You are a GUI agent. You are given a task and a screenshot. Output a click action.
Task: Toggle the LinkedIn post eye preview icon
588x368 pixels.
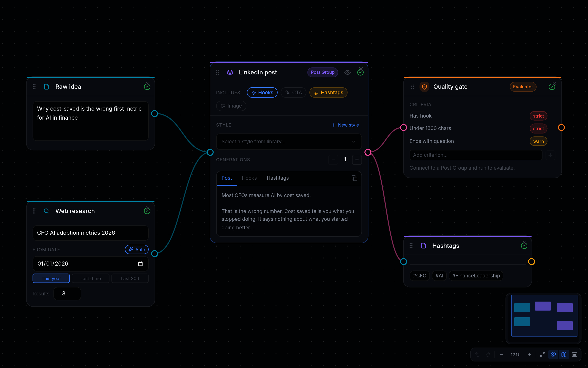point(347,72)
